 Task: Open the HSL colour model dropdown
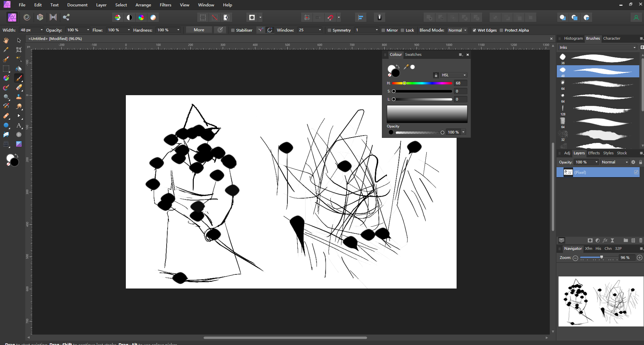pos(454,75)
